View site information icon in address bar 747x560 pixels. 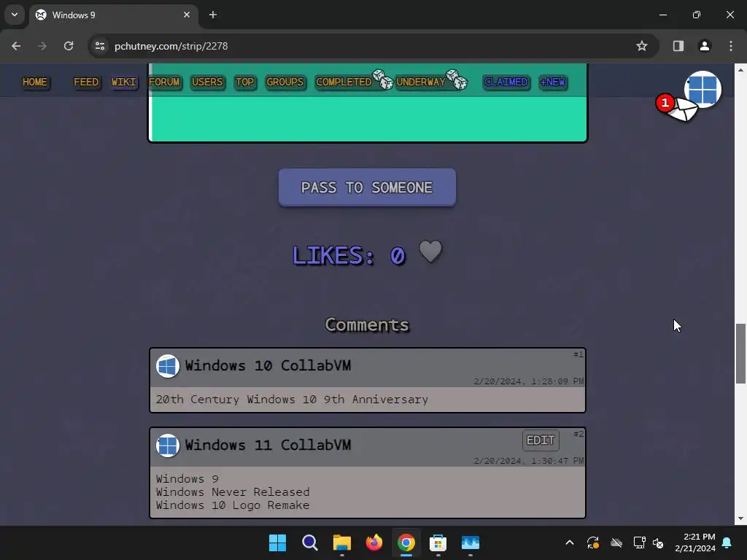pyautogui.click(x=99, y=46)
